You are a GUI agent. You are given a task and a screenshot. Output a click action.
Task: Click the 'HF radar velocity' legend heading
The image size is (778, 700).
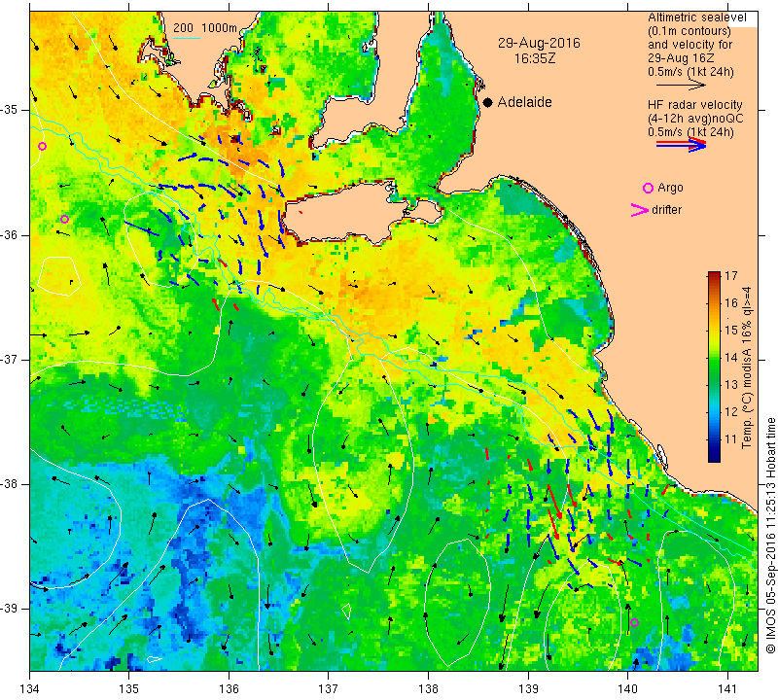[x=694, y=105]
